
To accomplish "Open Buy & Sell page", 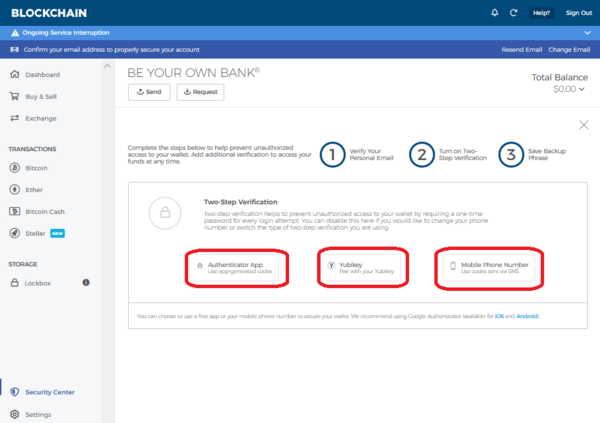I will pos(41,96).
